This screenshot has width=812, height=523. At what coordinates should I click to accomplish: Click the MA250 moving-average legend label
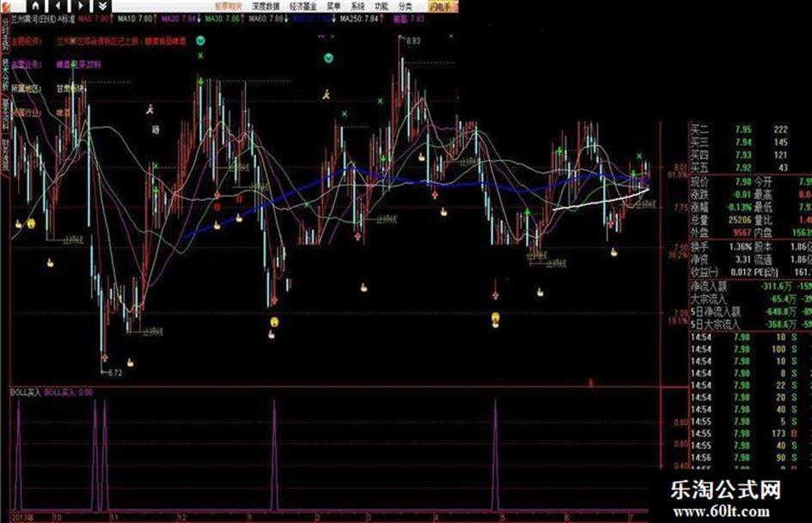click(x=358, y=19)
